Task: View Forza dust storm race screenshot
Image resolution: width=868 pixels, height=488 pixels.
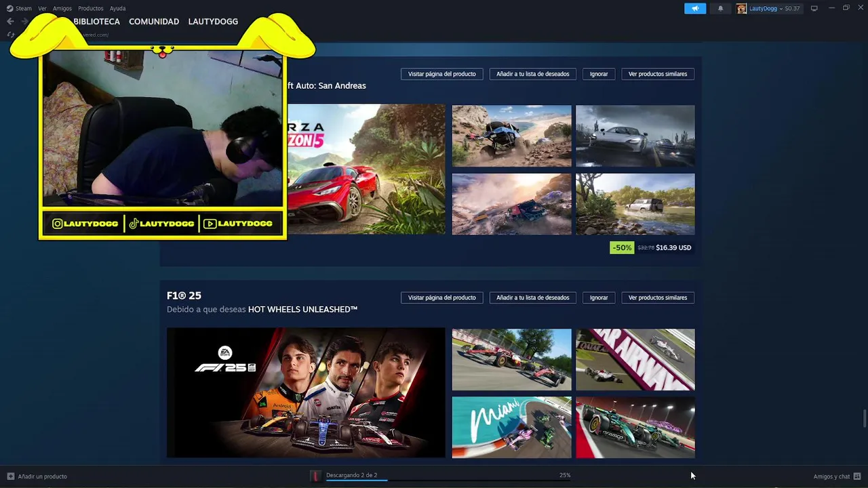Action: 512,204
